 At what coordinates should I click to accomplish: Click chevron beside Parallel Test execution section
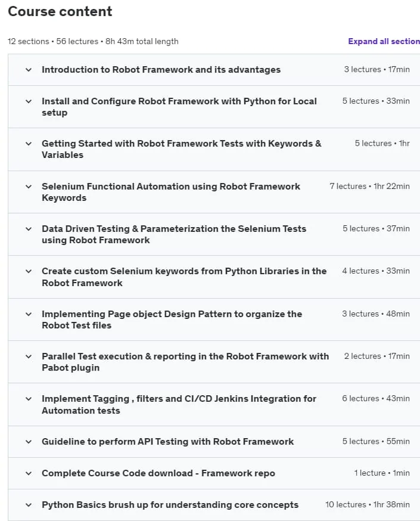[29, 356]
